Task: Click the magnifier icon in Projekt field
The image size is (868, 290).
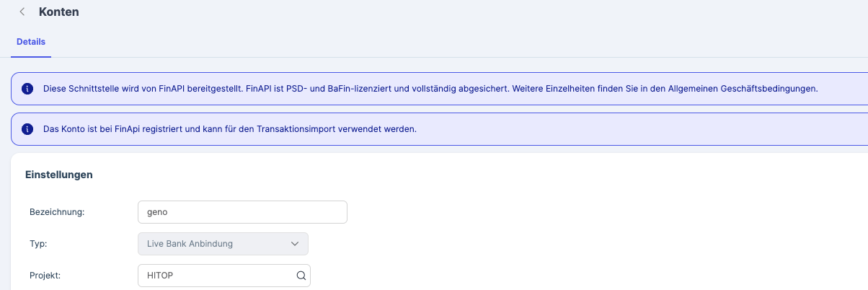Action: point(301,276)
